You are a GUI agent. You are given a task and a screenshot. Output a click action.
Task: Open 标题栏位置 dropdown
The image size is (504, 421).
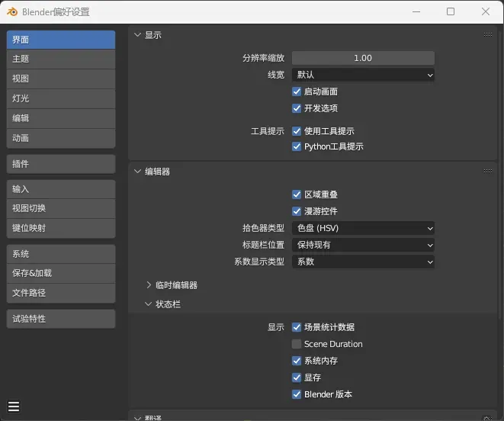tap(363, 245)
